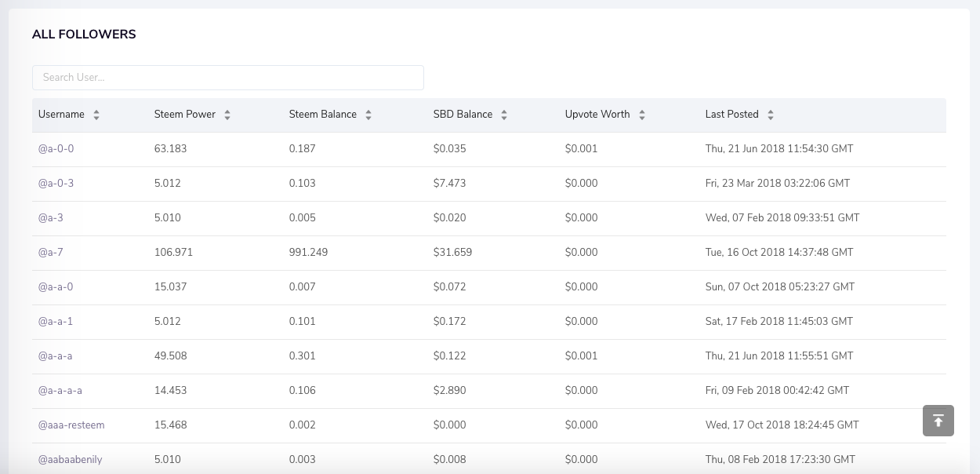Open the @a-0-3 user profile
Screen dimensions: 980x474
coord(56,184)
